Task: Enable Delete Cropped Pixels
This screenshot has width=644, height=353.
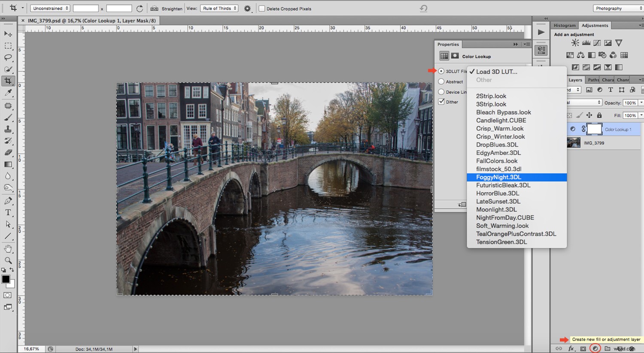Action: tap(261, 8)
